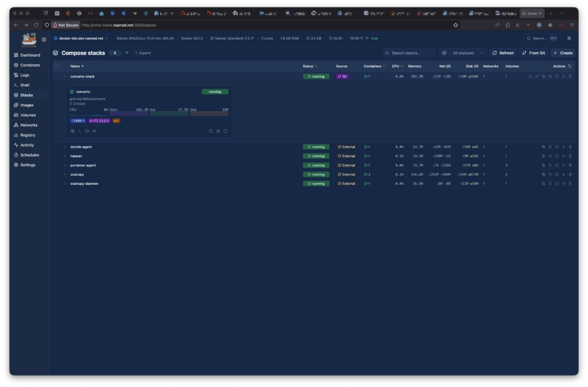
Task: Stop the dozzle-agent stack
Action: (x=556, y=147)
